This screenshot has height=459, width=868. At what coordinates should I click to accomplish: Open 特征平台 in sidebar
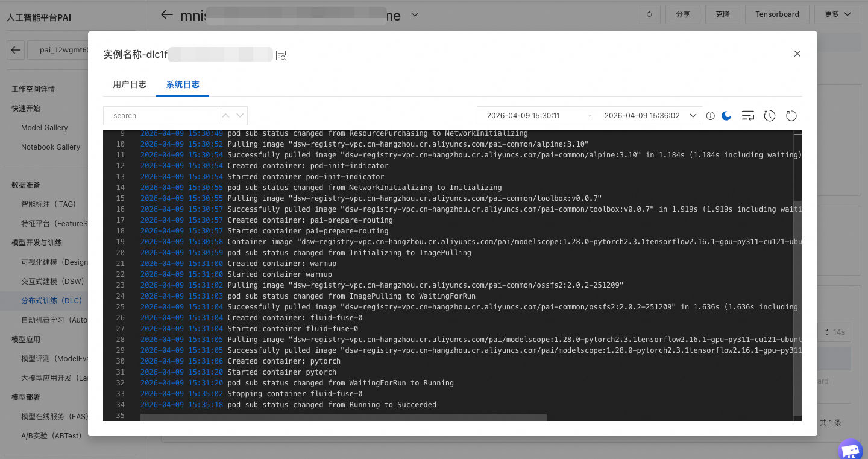coord(54,223)
